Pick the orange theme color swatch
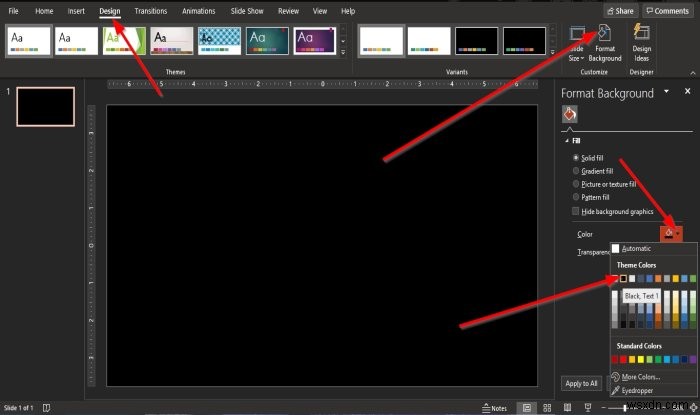 coord(658,278)
